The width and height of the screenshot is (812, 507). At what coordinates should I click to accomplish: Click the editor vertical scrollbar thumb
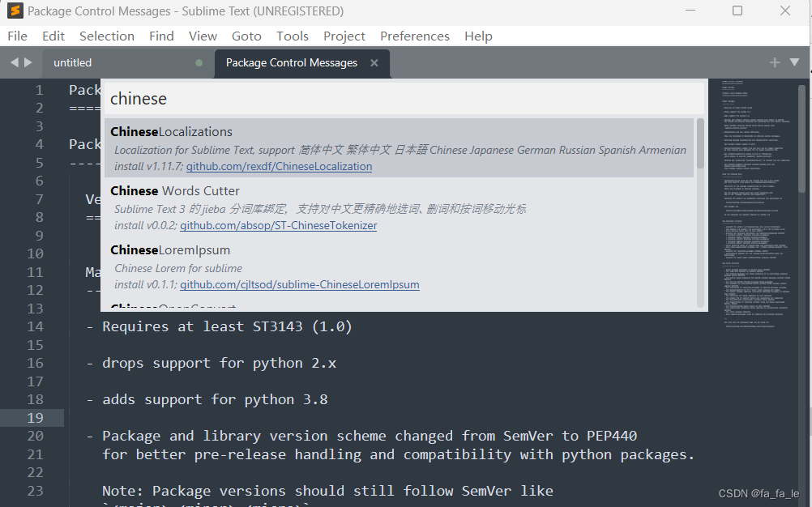coord(801,138)
